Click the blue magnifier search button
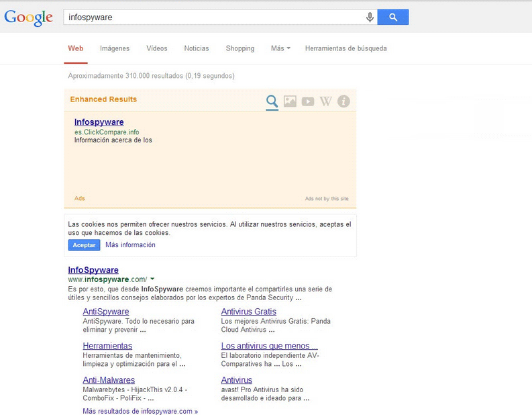The height and width of the screenshot is (415, 532). [393, 17]
